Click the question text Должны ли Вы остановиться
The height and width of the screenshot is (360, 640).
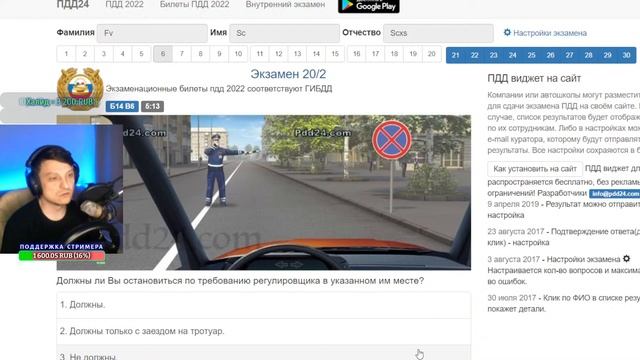click(x=240, y=281)
